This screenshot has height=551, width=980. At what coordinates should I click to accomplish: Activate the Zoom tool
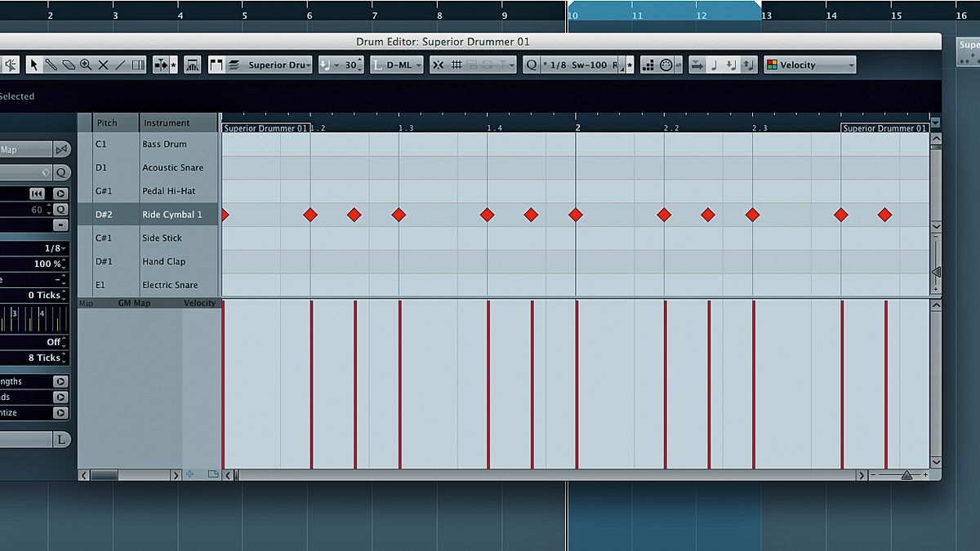click(x=86, y=64)
